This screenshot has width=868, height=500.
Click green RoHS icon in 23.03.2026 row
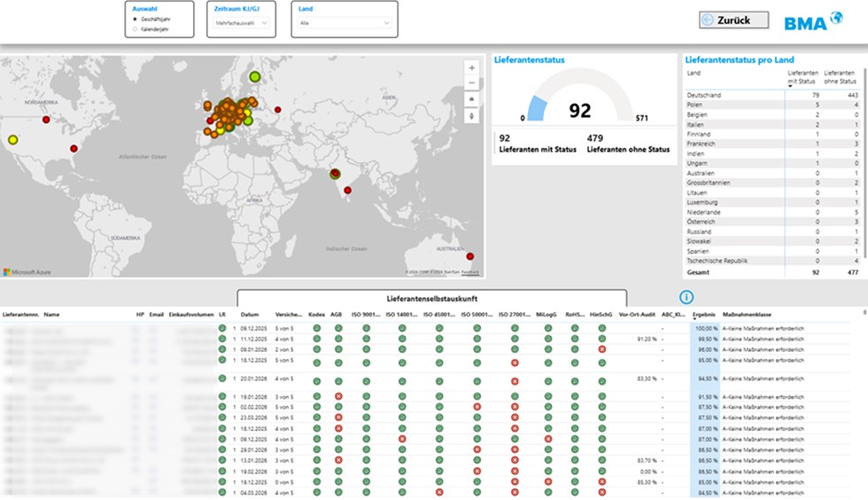[575, 418]
